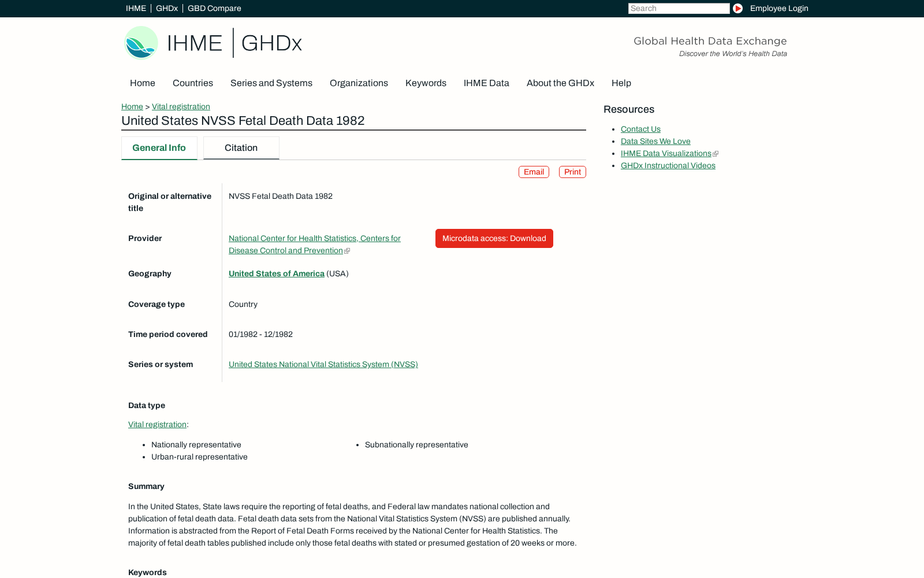Open GBD Compare in top bar
The width and height of the screenshot is (924, 578).
click(214, 8)
